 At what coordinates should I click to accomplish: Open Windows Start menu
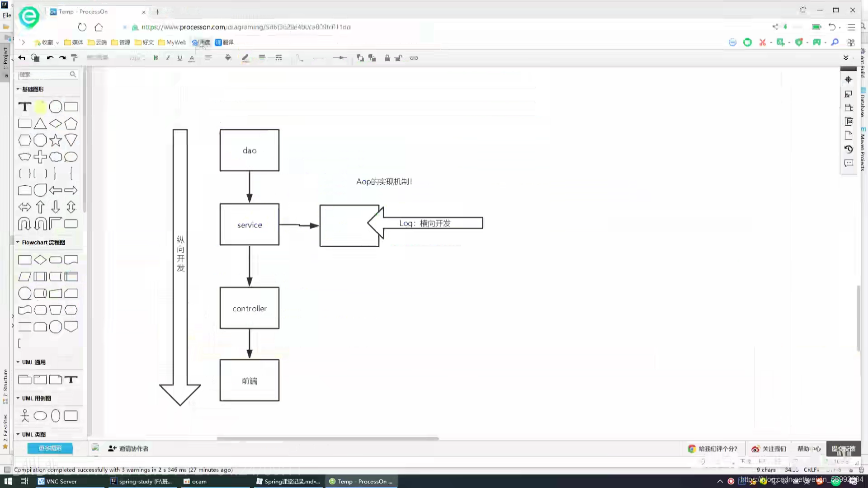(8, 481)
